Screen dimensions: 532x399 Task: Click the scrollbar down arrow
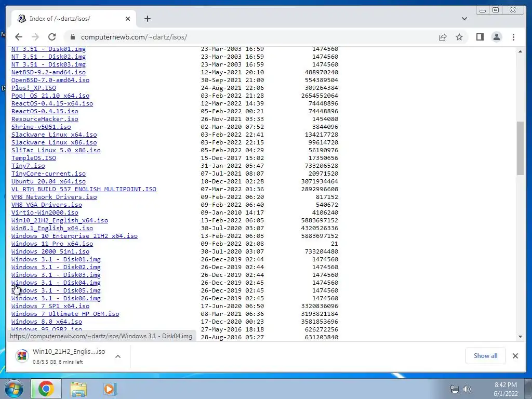click(x=520, y=337)
